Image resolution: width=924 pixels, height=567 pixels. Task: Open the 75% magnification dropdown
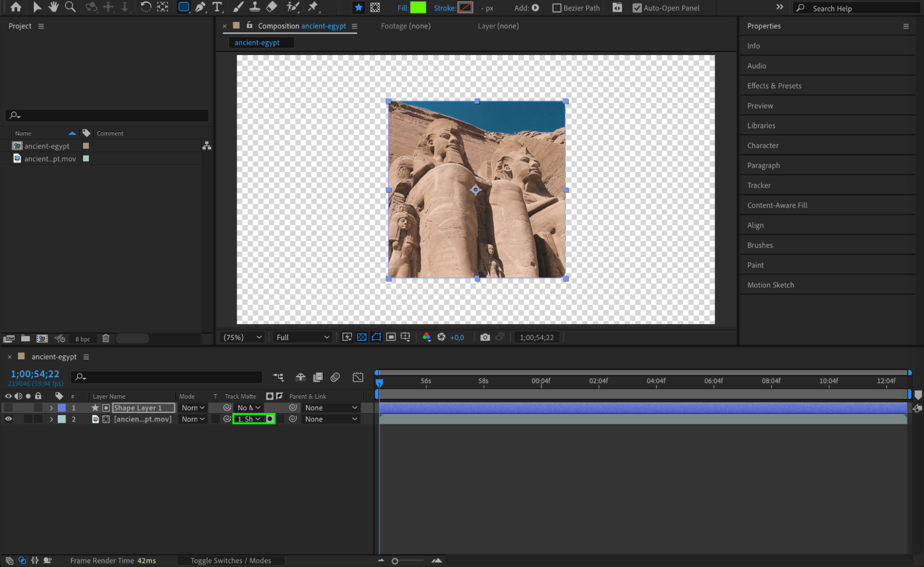242,337
